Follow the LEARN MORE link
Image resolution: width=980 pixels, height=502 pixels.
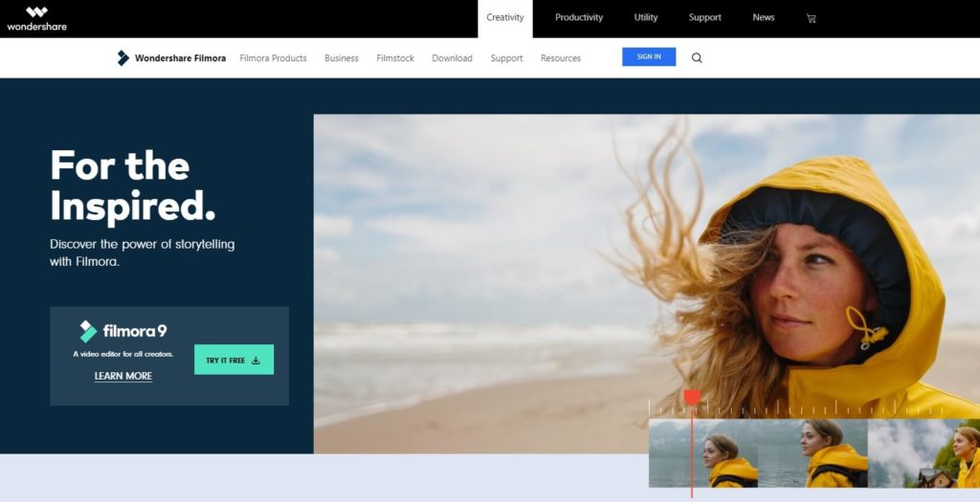[123, 376]
